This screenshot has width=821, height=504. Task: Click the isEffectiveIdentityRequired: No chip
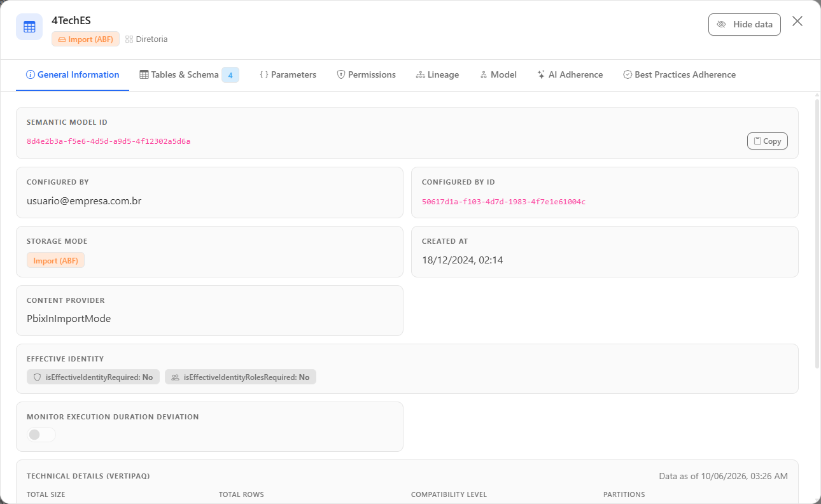tap(93, 377)
